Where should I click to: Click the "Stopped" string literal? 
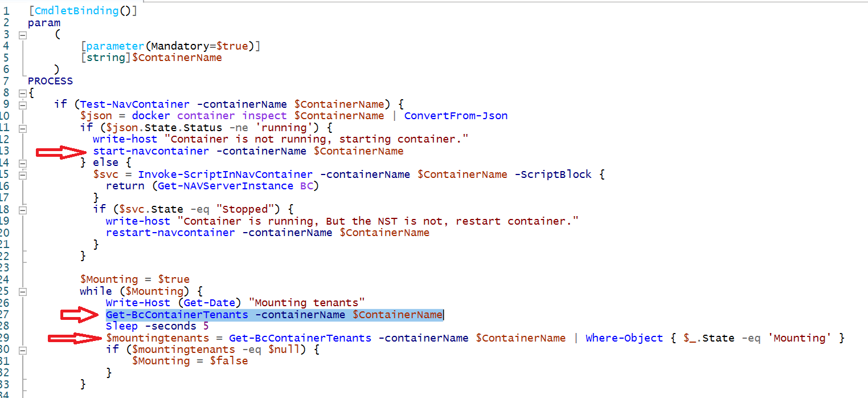click(x=245, y=209)
